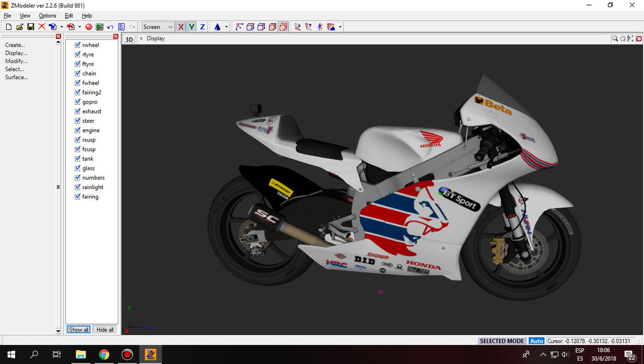The width and height of the screenshot is (644, 364).
Task: Expand the pivot cone dropdown arrow
Action: pyautogui.click(x=226, y=27)
